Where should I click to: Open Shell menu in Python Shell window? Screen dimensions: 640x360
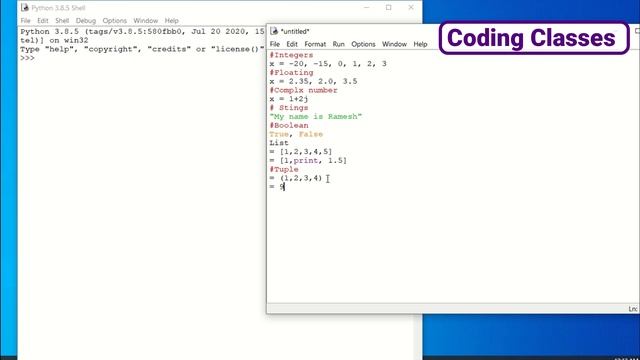pos(62,20)
